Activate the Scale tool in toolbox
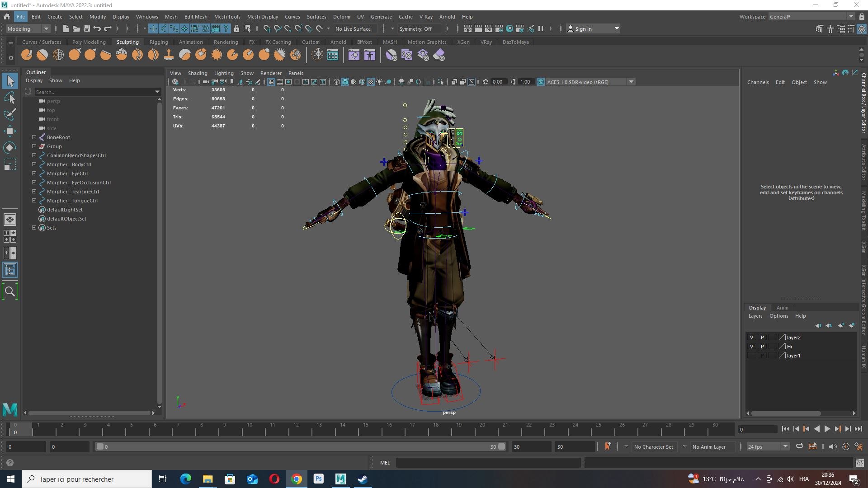This screenshot has width=868, height=488. click(x=10, y=164)
